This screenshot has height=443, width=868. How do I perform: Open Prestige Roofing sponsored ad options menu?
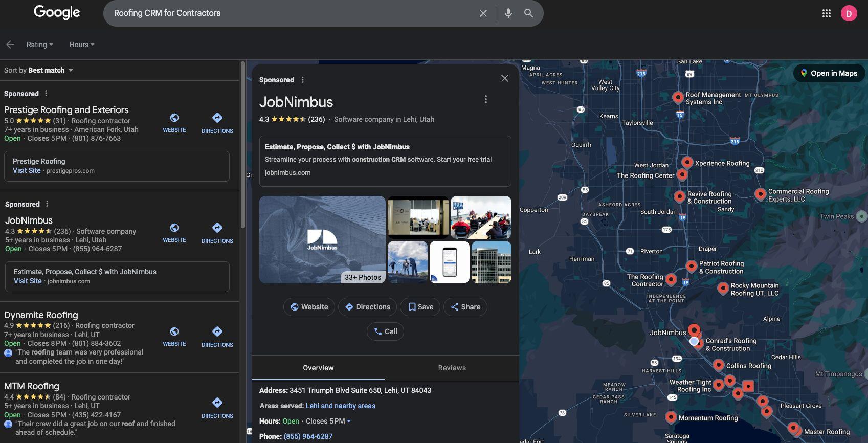click(x=46, y=93)
